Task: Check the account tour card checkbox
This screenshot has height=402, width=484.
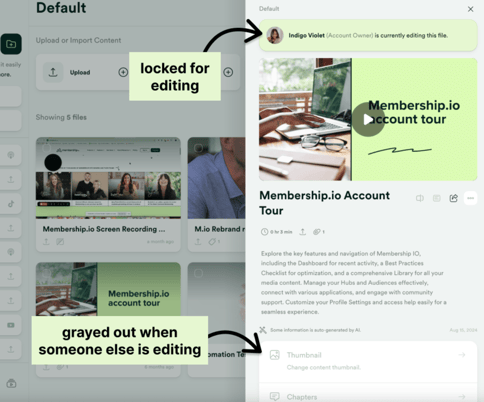Action: (x=46, y=273)
